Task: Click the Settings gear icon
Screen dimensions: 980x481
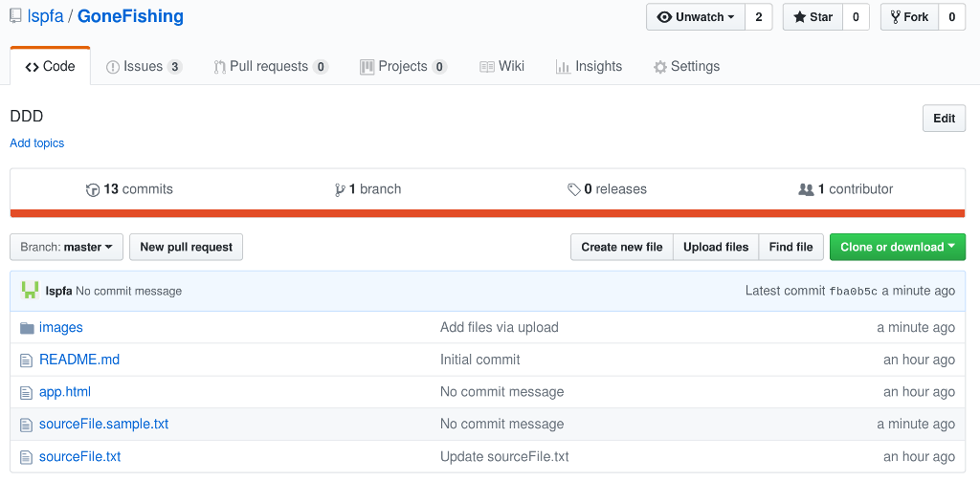Action: (660, 67)
